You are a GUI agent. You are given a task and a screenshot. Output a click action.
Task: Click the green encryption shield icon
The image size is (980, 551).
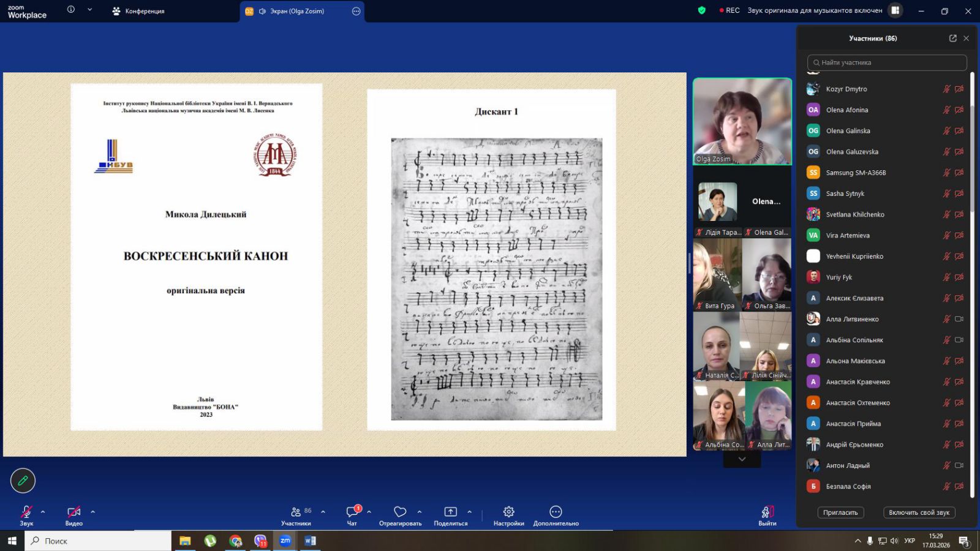click(702, 10)
